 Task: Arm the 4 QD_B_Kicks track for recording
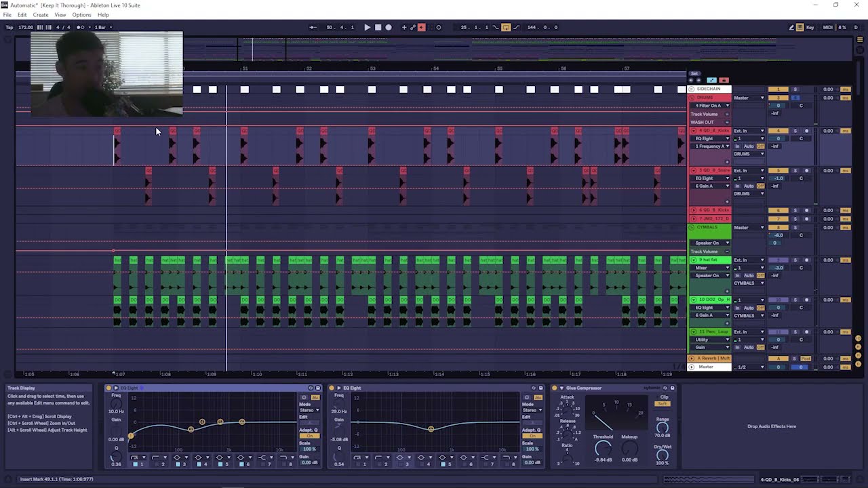coord(806,131)
